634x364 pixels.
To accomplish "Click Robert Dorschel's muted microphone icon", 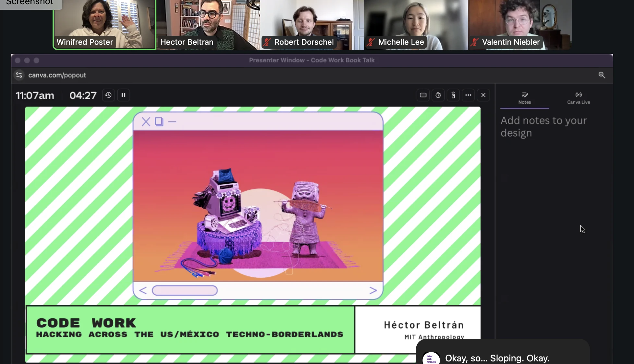I will coord(267,42).
